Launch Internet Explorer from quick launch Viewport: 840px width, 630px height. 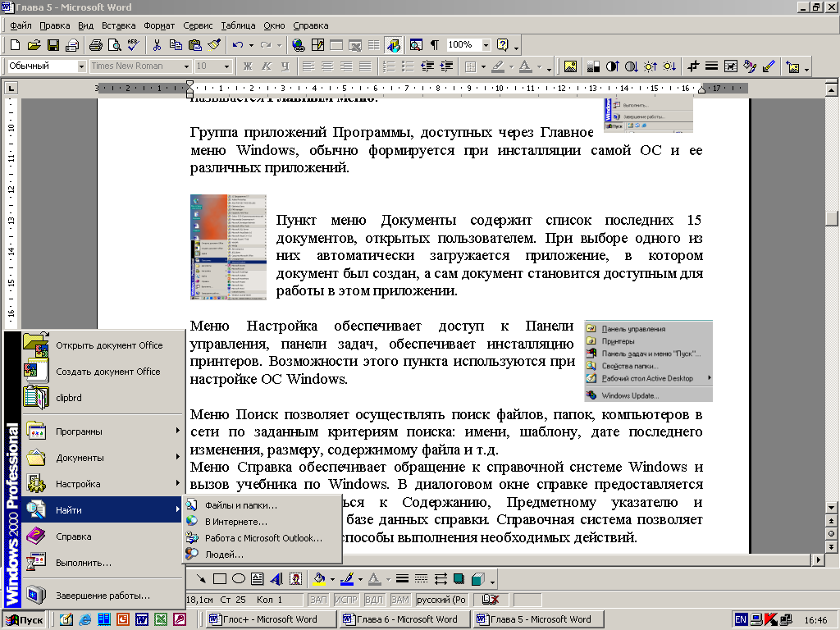click(85, 619)
